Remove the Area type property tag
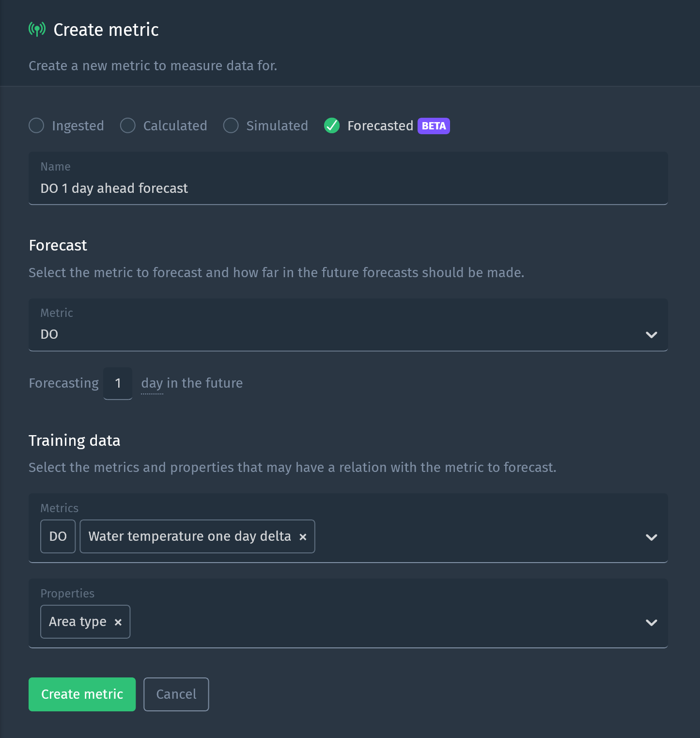 [x=118, y=622]
